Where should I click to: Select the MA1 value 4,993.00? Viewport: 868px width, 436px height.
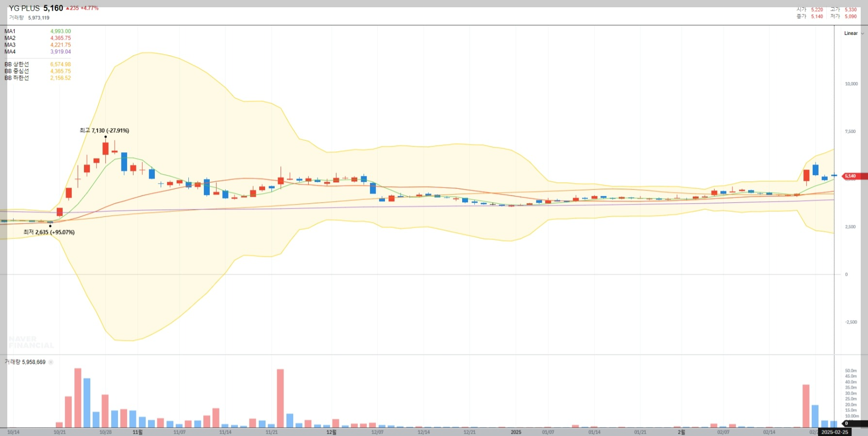pos(61,32)
